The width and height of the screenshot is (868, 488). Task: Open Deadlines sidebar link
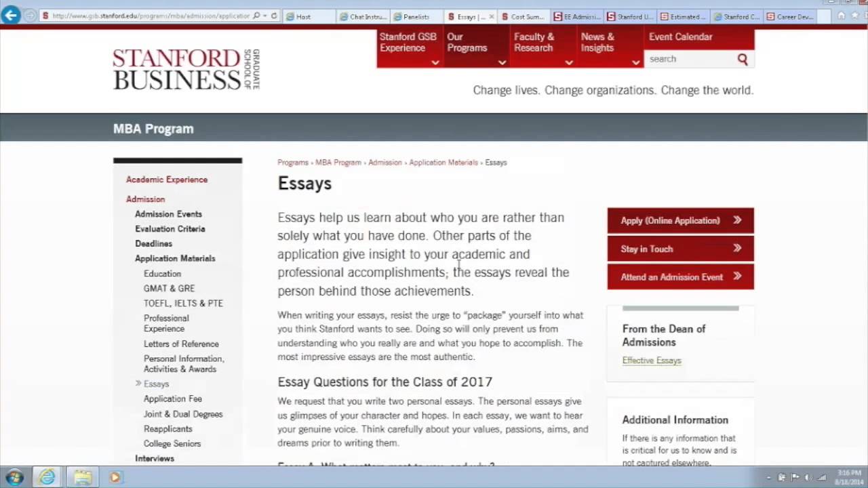[153, 244]
